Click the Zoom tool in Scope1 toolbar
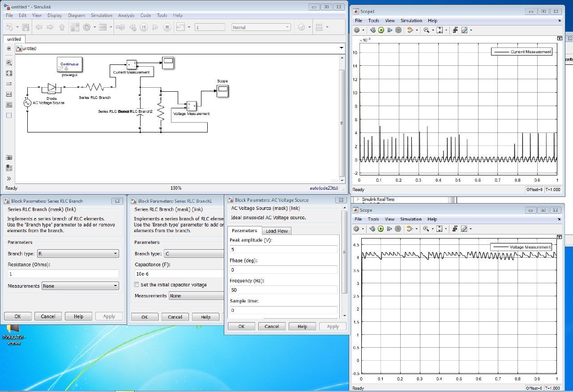This screenshot has height=392, width=573. pyautogui.click(x=427, y=30)
